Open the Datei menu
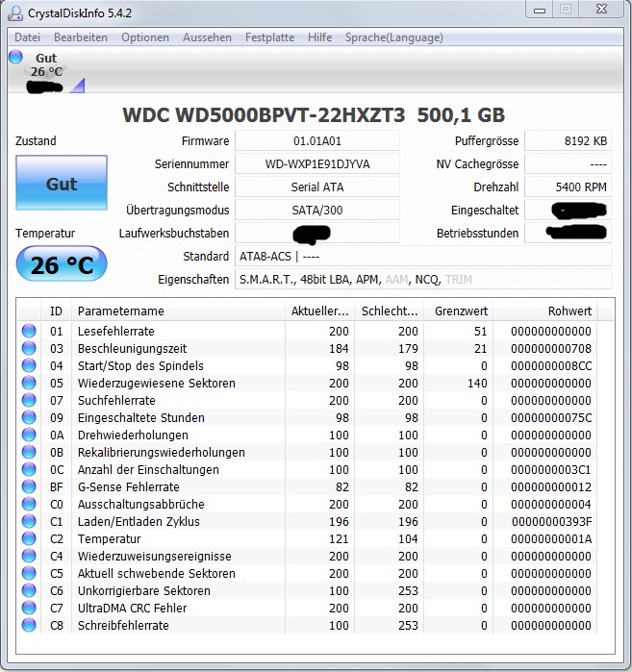632x672 pixels. tap(28, 37)
